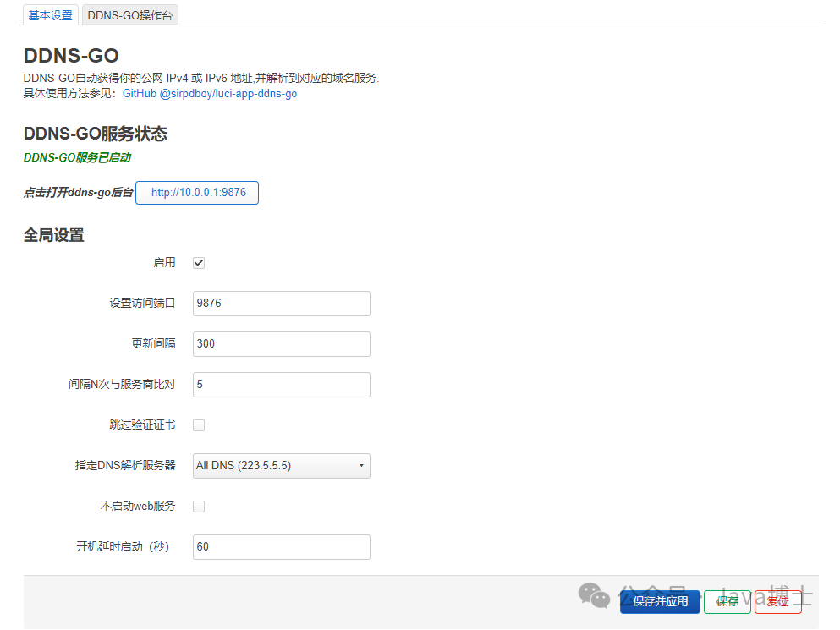This screenshot has height=630, width=840.
Task: Click the green-outlined 保存 button
Action: [727, 602]
